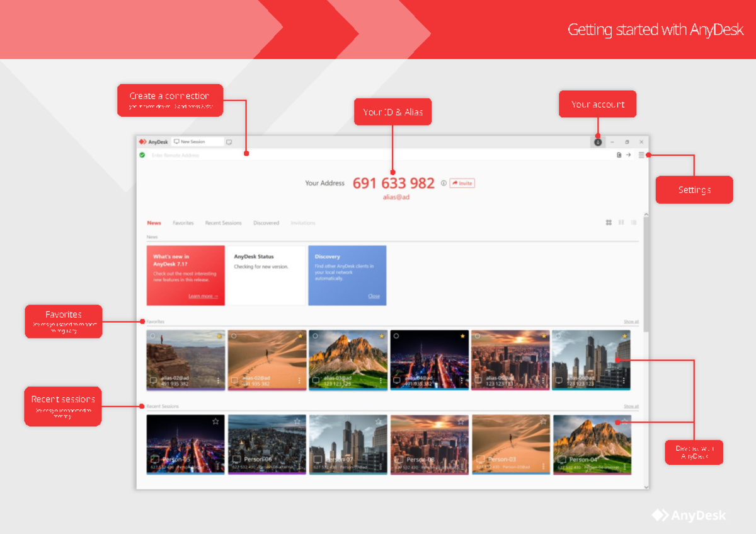Star Person-06 as a favorite
Viewport: 756px width, 534px height.
tap(297, 421)
